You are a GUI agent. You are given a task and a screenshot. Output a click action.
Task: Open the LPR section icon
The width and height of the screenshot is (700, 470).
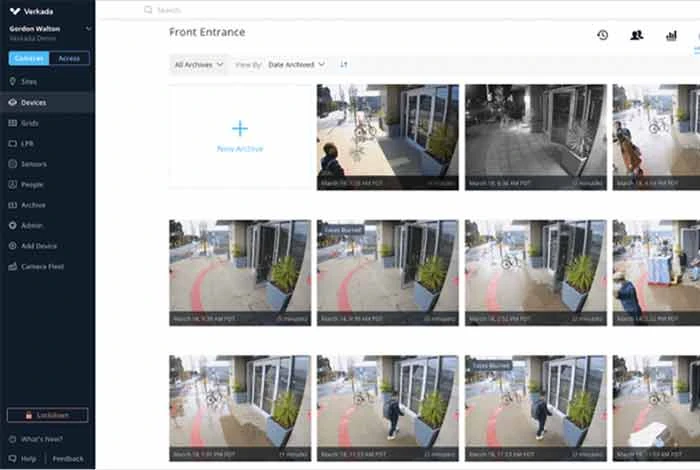(12, 143)
